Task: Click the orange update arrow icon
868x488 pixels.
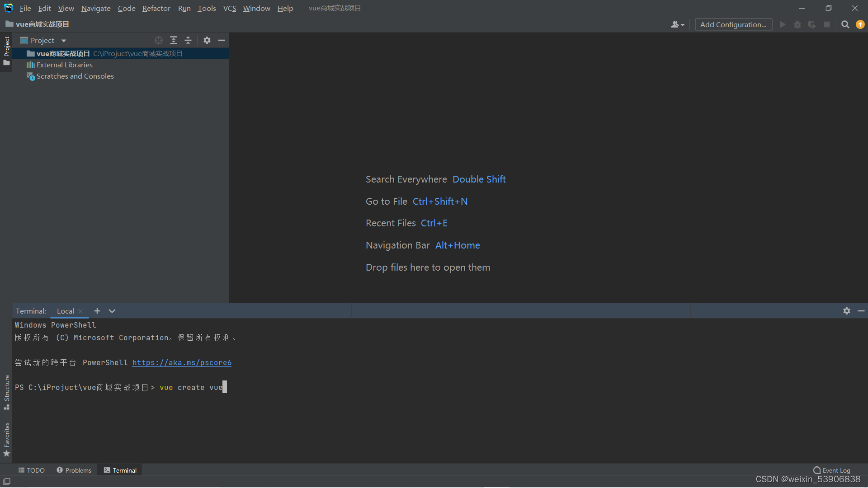Action: (860, 24)
